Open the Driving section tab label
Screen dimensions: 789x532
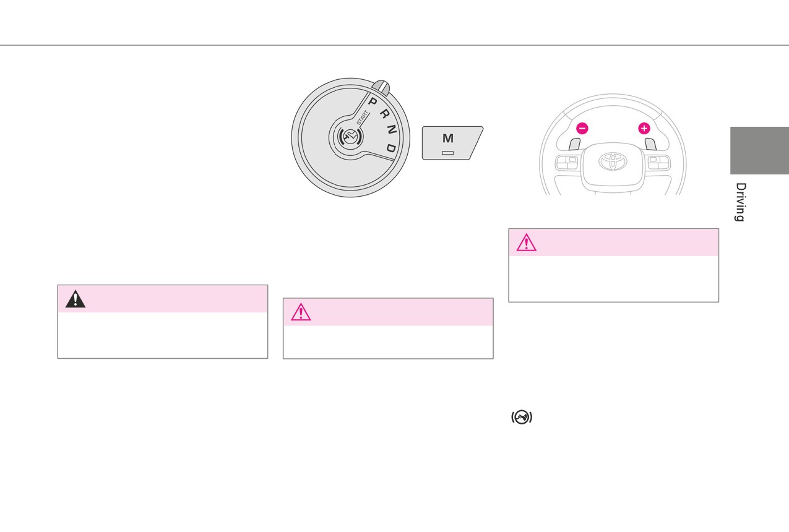[740, 202]
